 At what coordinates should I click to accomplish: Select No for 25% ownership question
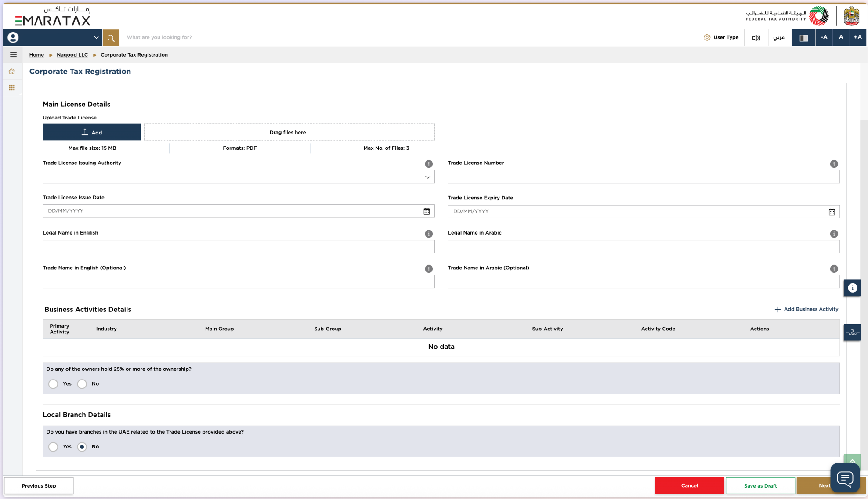tap(82, 384)
